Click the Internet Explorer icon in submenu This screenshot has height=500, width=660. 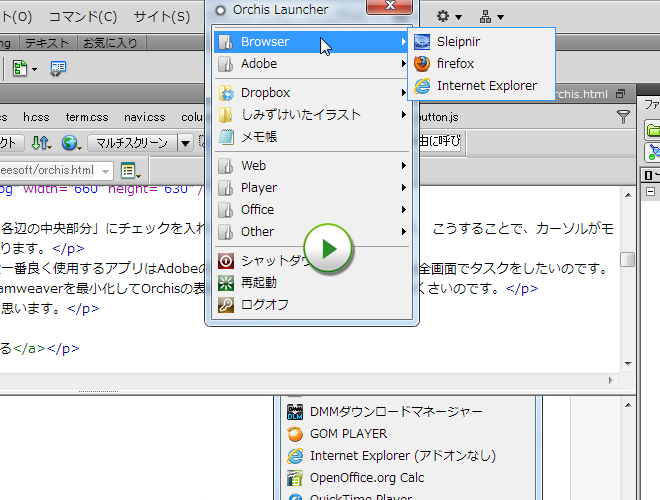[x=422, y=86]
